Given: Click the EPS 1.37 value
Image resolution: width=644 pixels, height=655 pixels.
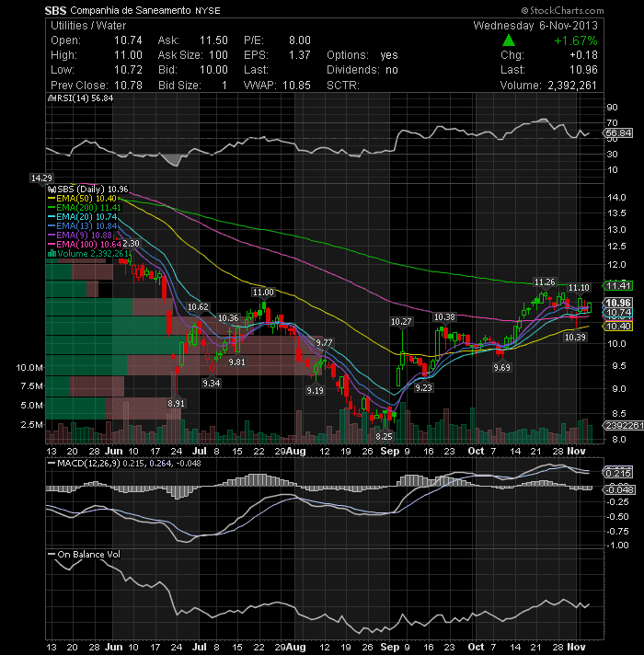Looking at the screenshot, I should tap(300, 55).
